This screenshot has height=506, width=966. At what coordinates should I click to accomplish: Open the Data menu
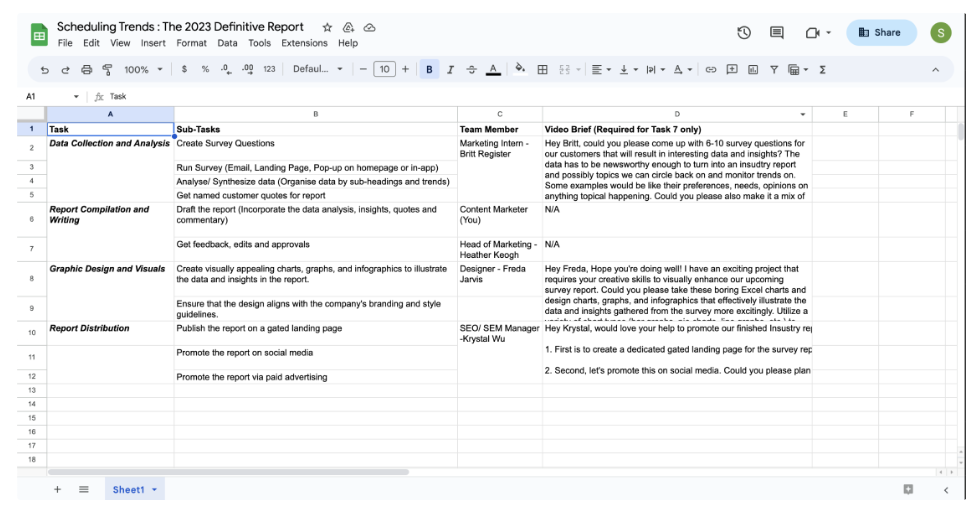227,43
